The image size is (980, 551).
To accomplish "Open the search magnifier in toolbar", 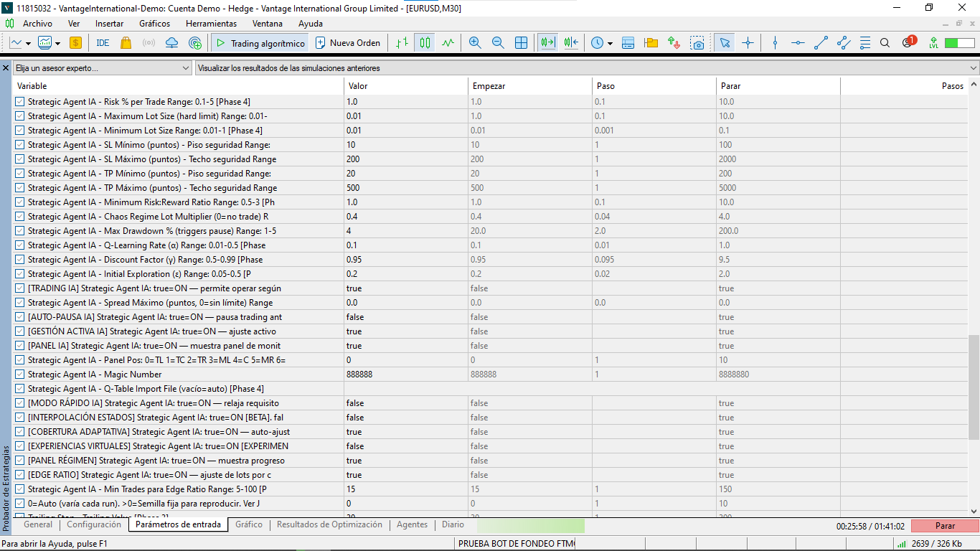I will pyautogui.click(x=885, y=43).
